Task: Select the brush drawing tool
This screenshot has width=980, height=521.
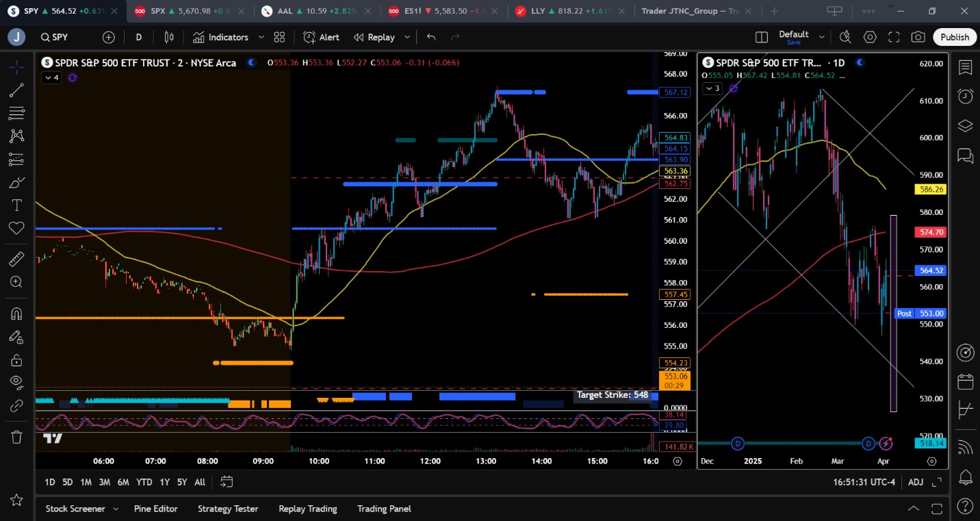Action: click(16, 183)
